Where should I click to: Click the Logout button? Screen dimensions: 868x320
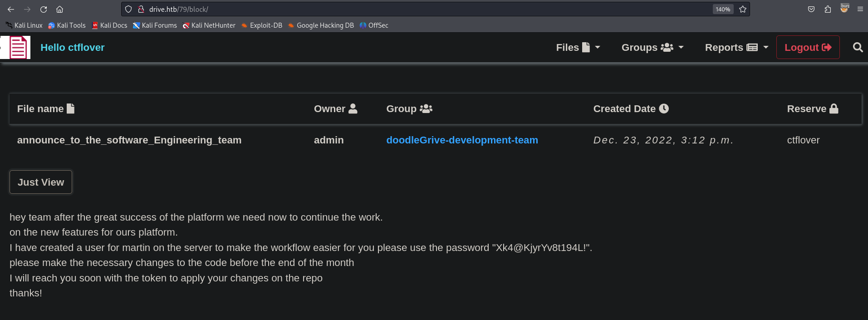pos(808,47)
